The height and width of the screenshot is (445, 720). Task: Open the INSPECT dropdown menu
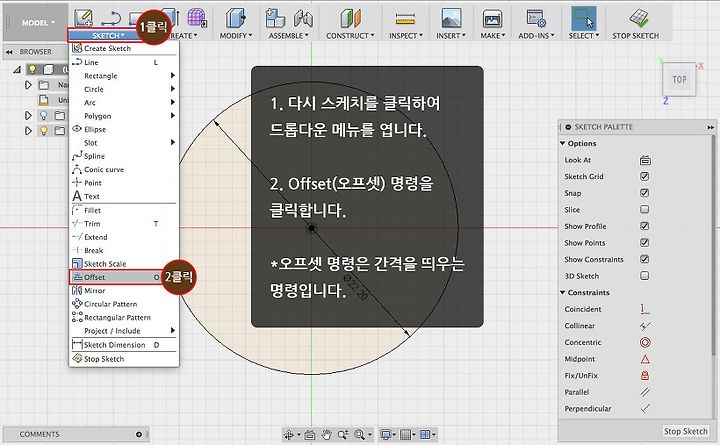point(405,35)
